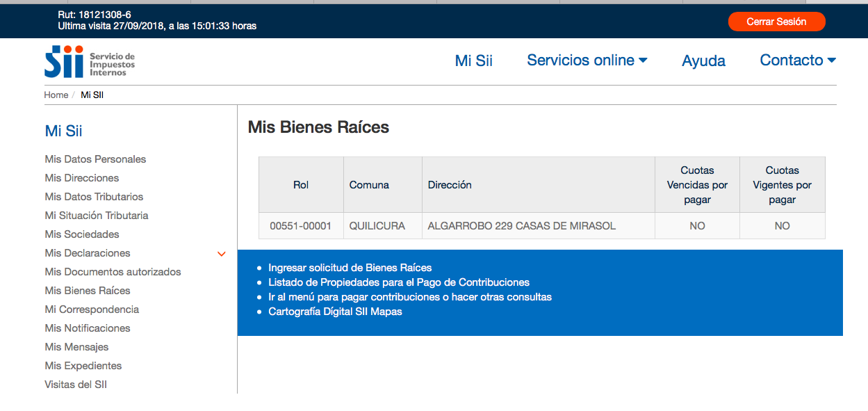Screen dimensions: 868x411
Task: Click the SII logo
Action: coord(90,62)
